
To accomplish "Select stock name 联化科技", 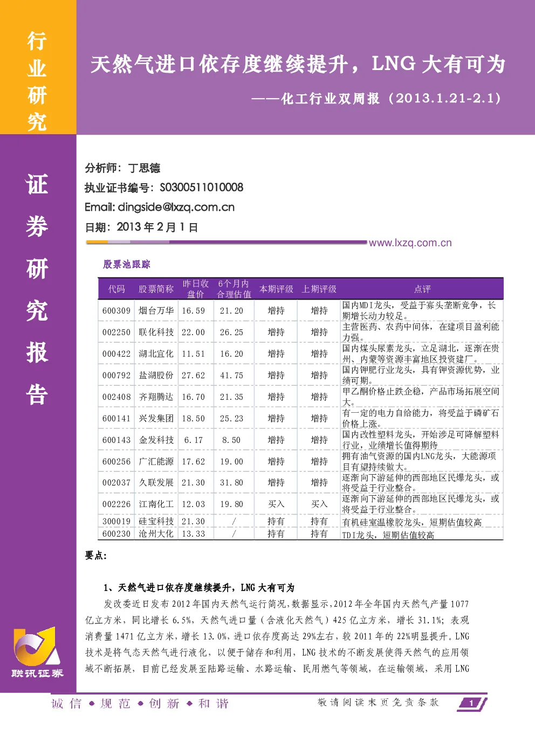I will [156, 332].
